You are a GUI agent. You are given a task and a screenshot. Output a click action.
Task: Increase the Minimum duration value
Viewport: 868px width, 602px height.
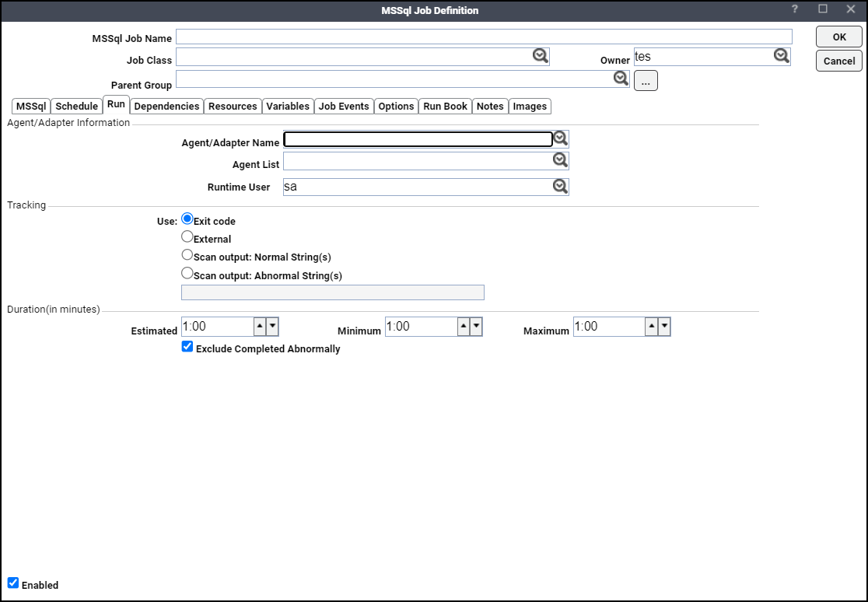[x=464, y=327]
